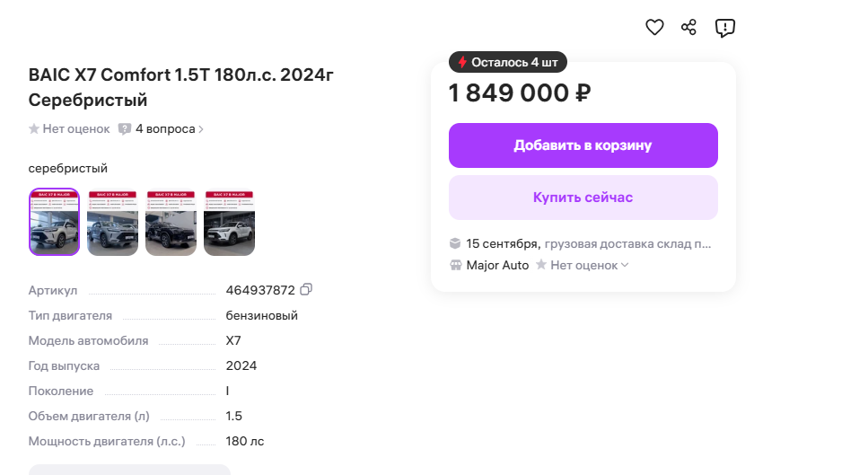The width and height of the screenshot is (868, 475).
Task: Click the грузовая доставка delivery details text
Action: pos(627,243)
